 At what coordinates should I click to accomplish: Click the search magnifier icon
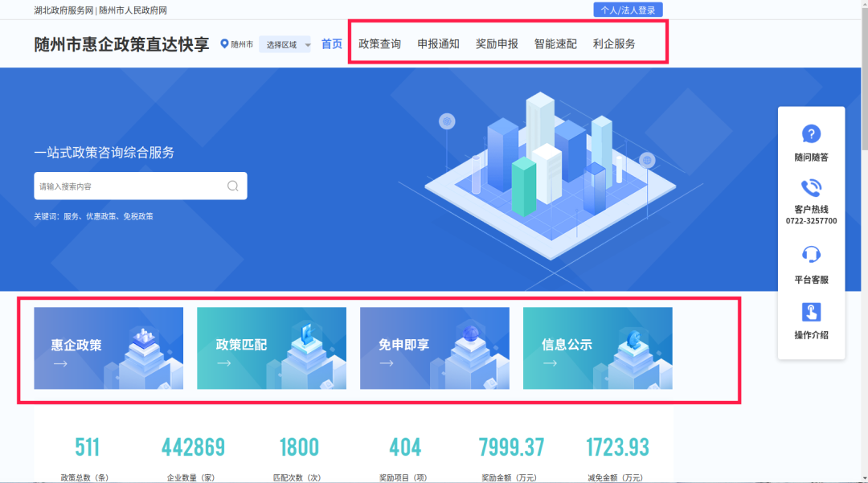[232, 186]
